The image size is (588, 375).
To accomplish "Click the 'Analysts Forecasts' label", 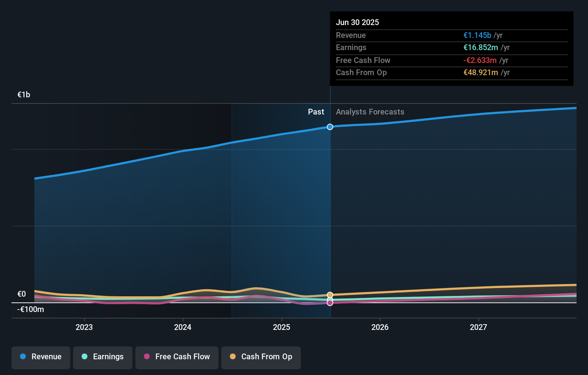I will pyautogui.click(x=370, y=112).
